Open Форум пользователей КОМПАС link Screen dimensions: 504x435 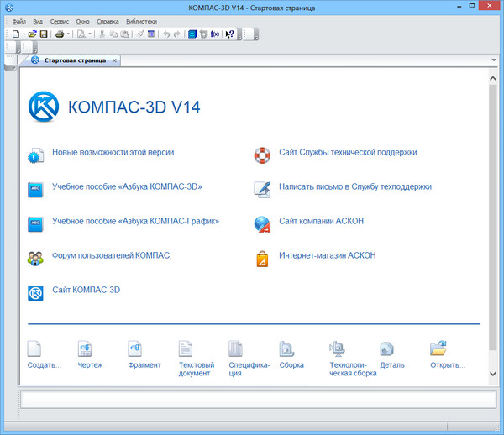tap(111, 255)
